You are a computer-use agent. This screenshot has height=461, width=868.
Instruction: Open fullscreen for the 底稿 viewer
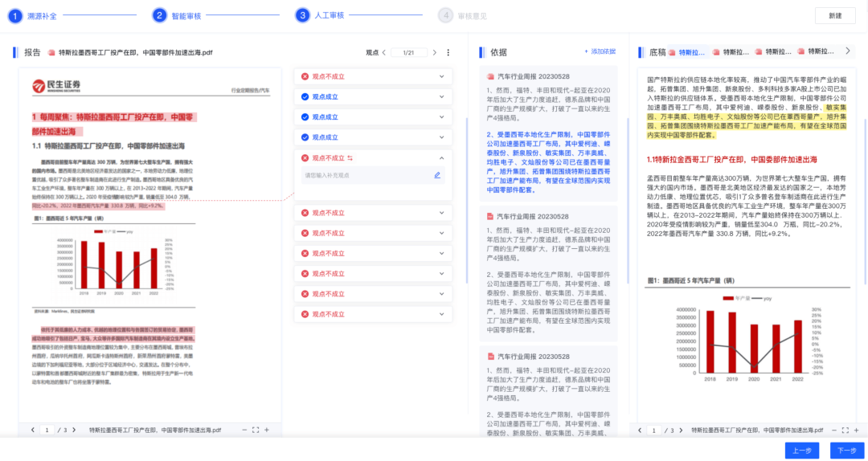pos(845,430)
